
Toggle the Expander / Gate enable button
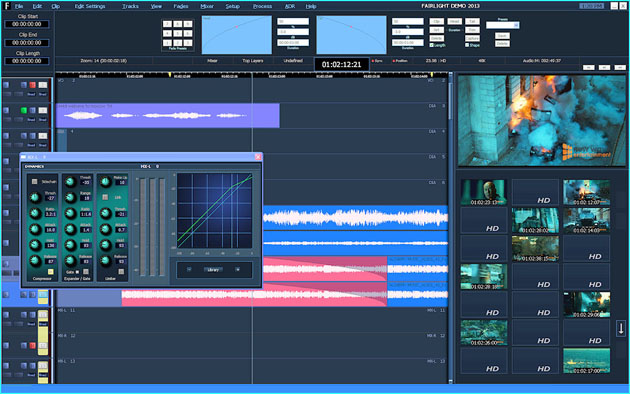[86, 272]
